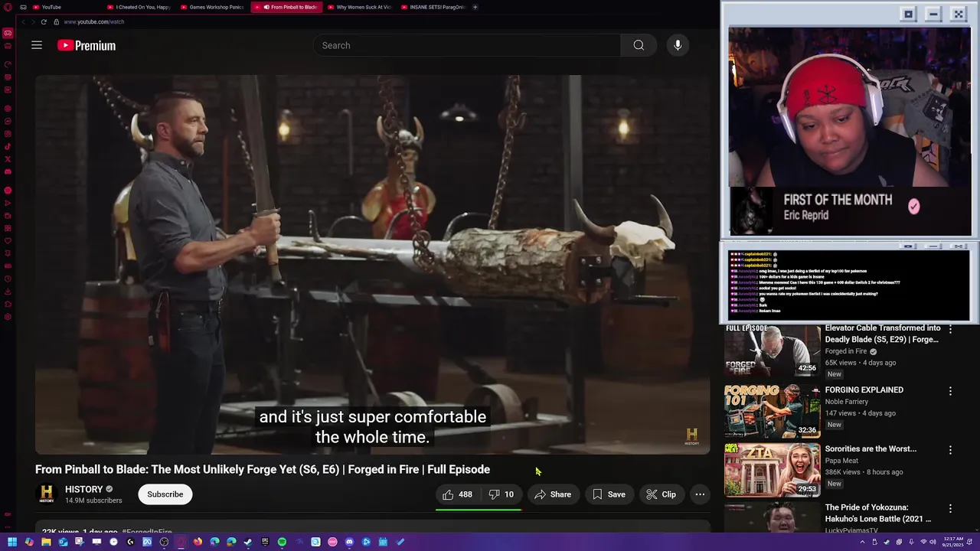Viewport: 980px width, 551px height.
Task: Switch to I Cheated On You, Happy tab
Action: [x=140, y=7]
